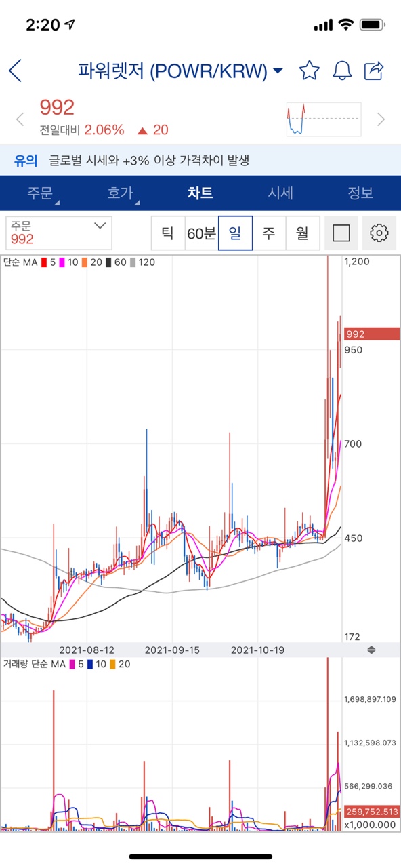The height and width of the screenshot is (868, 401).
Task: Tap the 2021-08-12 date label
Action: [87, 650]
